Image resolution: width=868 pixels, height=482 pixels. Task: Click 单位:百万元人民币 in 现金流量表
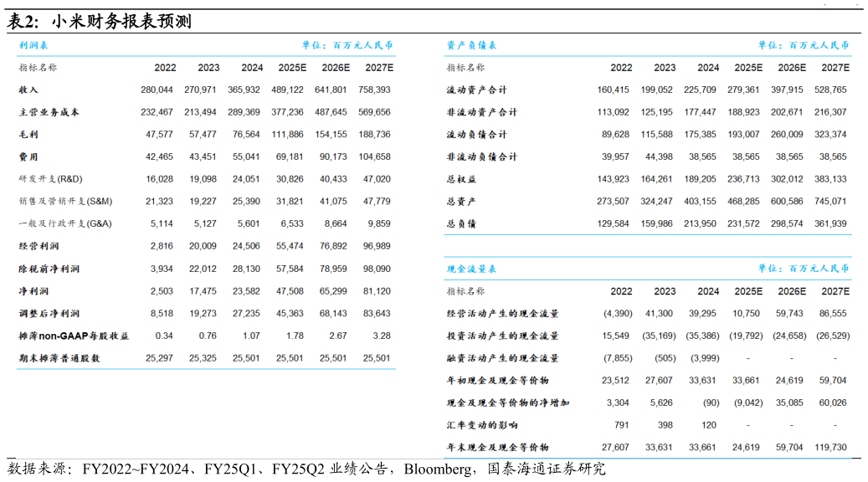point(804,269)
